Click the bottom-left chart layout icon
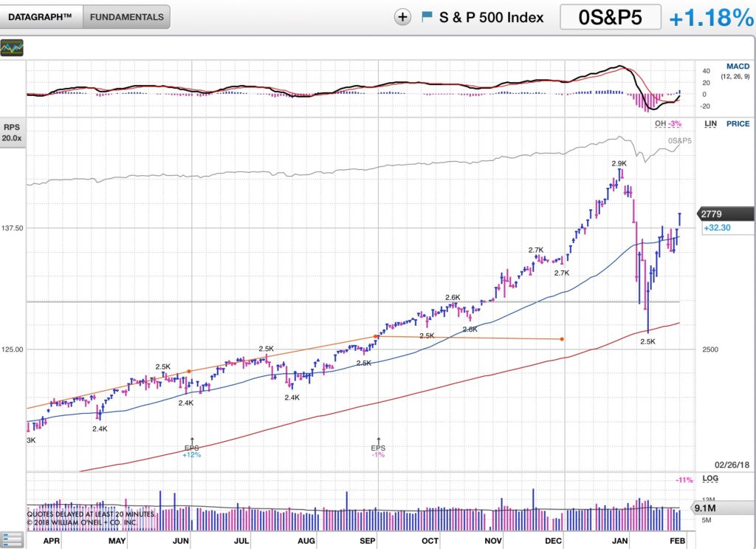 10,540
